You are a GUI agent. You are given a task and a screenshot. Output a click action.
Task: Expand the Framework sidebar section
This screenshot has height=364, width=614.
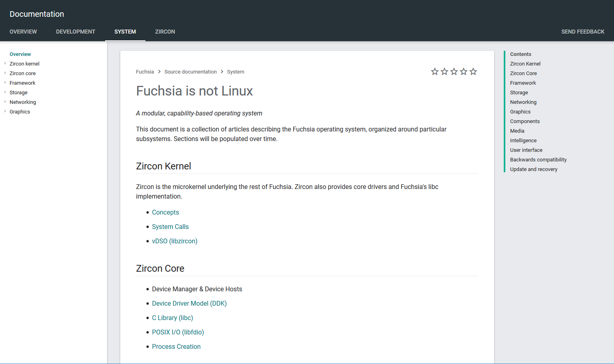tap(5, 82)
